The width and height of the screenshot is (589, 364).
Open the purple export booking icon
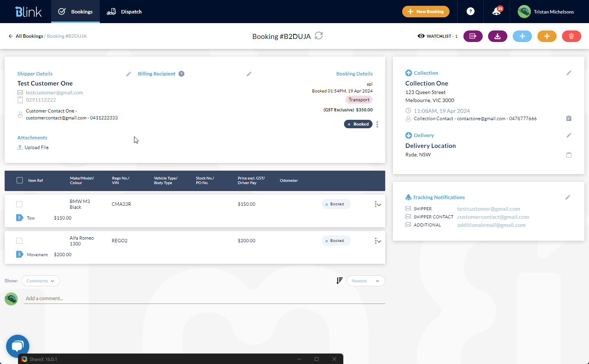[x=473, y=36]
